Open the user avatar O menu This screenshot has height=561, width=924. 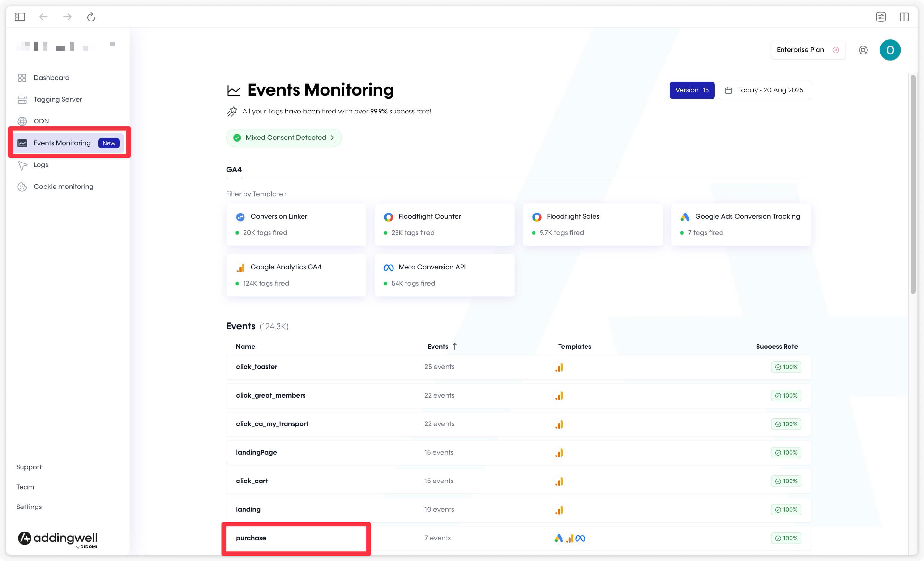click(890, 50)
